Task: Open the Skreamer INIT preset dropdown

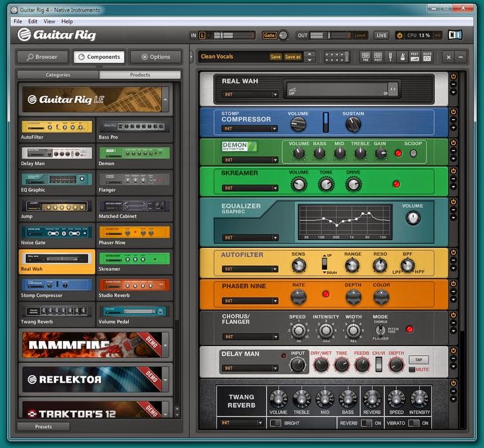Action: pyautogui.click(x=250, y=188)
